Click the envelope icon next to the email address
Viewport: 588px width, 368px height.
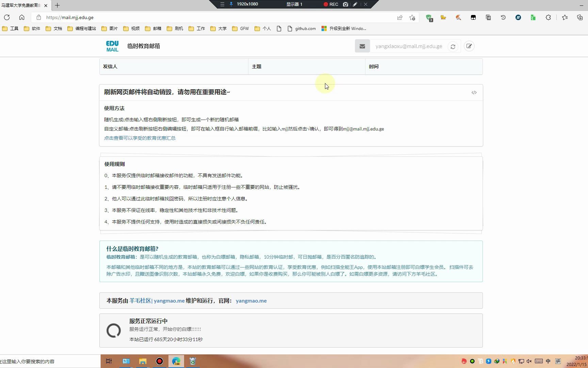362,46
